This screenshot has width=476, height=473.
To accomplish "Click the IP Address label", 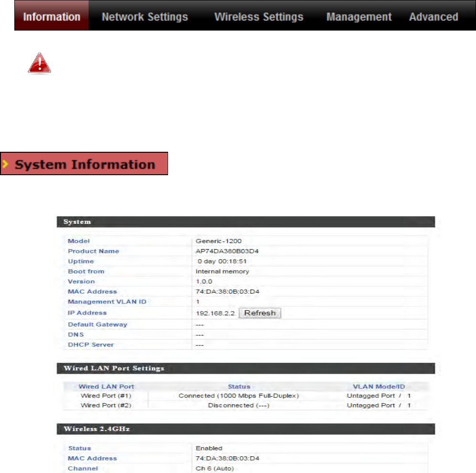I will [x=87, y=313].
